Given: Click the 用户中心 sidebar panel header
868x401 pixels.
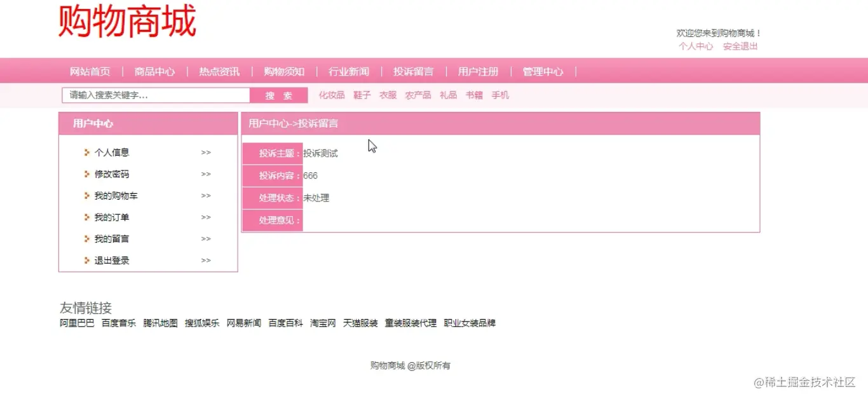Looking at the screenshot, I should 93,124.
